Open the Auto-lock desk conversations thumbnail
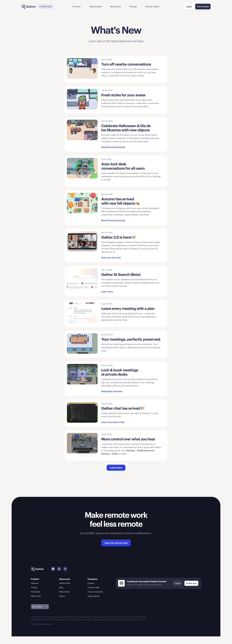 [x=82, y=168]
